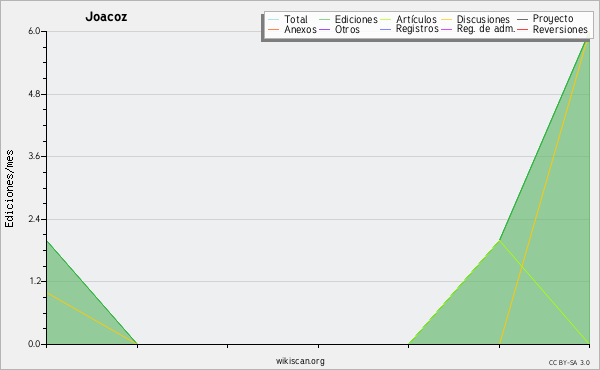Click the 6.0 y-axis value
The width and height of the screenshot is (600, 370).
(x=34, y=31)
